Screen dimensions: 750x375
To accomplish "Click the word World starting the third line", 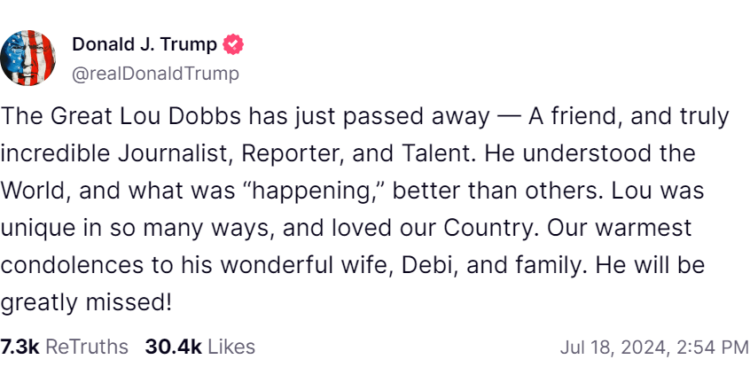I will pyautogui.click(x=35, y=191).
